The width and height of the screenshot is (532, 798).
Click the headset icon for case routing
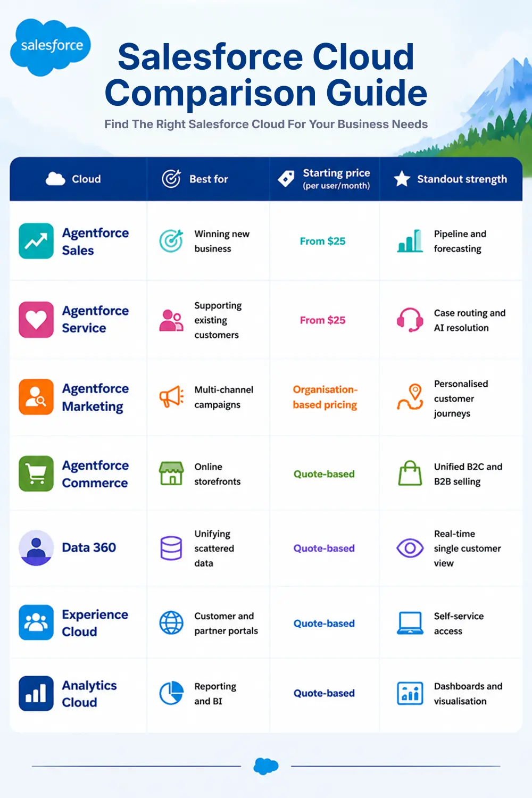(x=410, y=320)
